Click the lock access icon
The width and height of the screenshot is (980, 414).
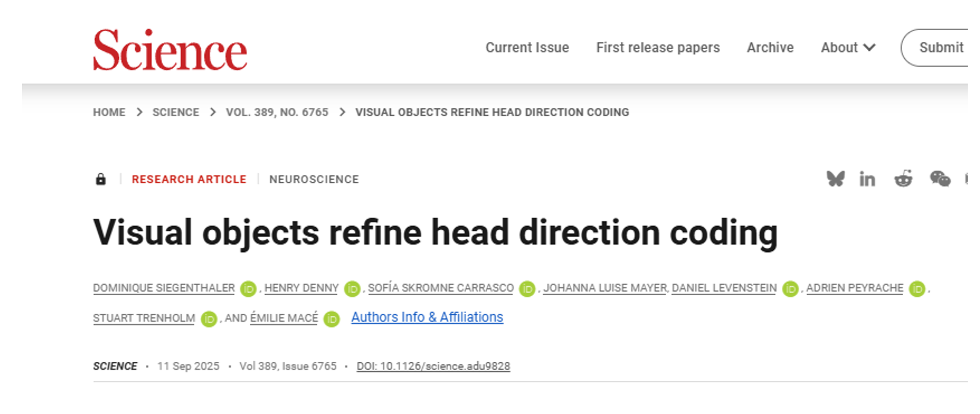[101, 179]
